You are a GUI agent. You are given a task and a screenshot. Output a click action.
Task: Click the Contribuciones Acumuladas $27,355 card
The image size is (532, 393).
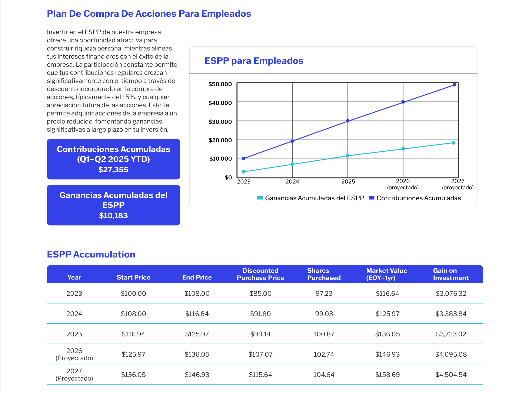pyautogui.click(x=113, y=159)
